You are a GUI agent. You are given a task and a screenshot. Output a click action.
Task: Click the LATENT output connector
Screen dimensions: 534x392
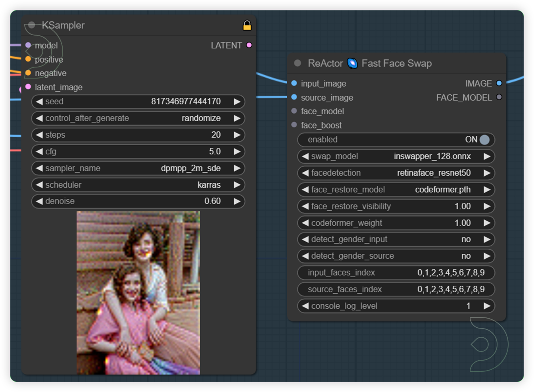tap(249, 45)
